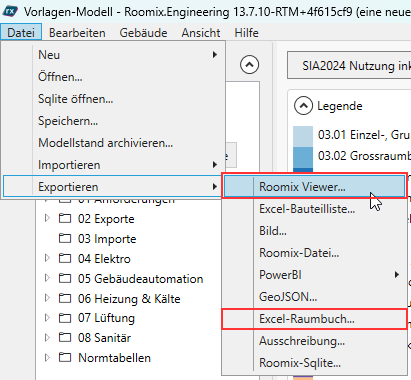Viewport: 411px width, 380px height.
Task: Select the Normtabellen tree item
Action: click(114, 358)
